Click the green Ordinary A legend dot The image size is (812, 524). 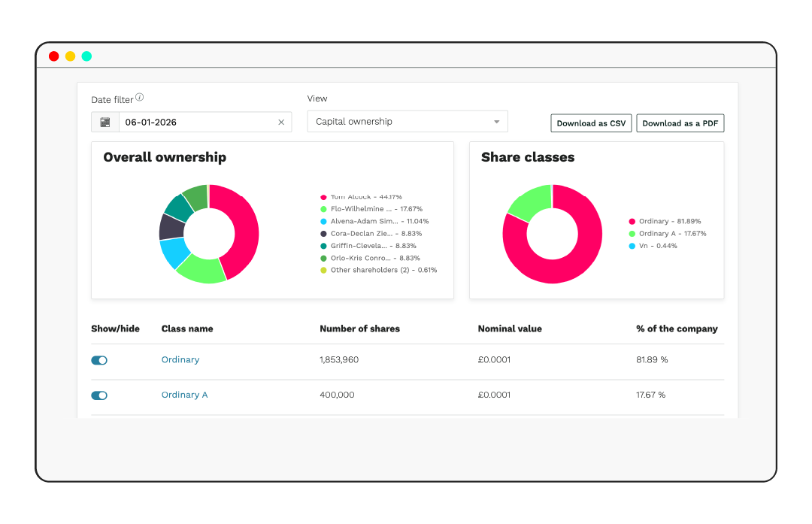coord(632,234)
